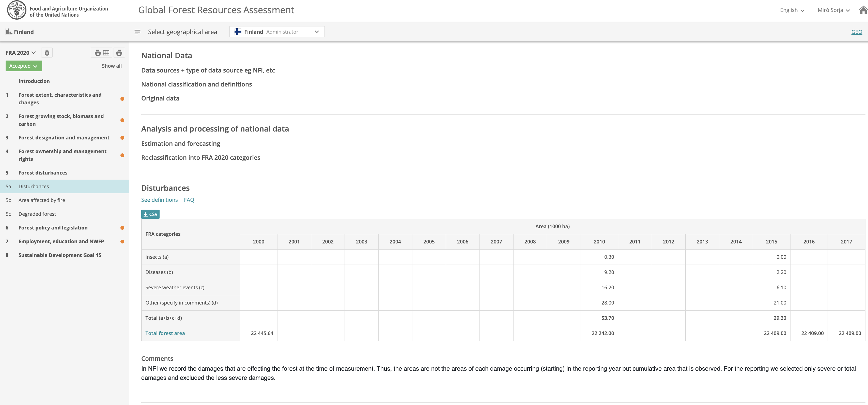Click the bar chart icon next to Finland
868x405 pixels.
[x=8, y=31]
